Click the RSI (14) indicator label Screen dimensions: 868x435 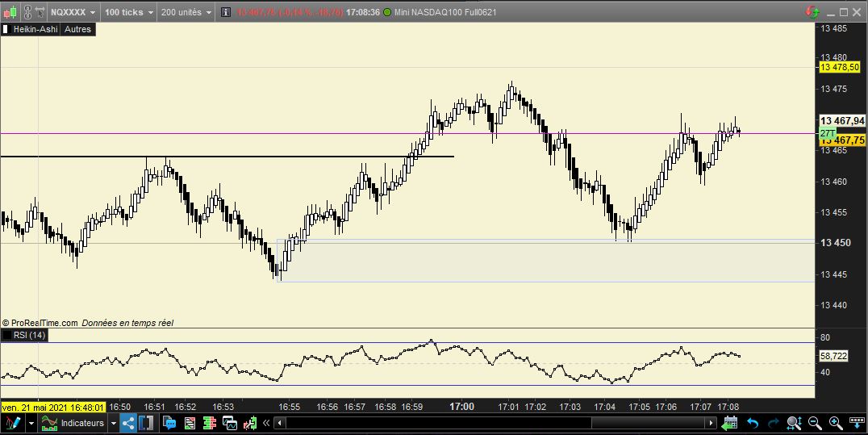[29, 335]
